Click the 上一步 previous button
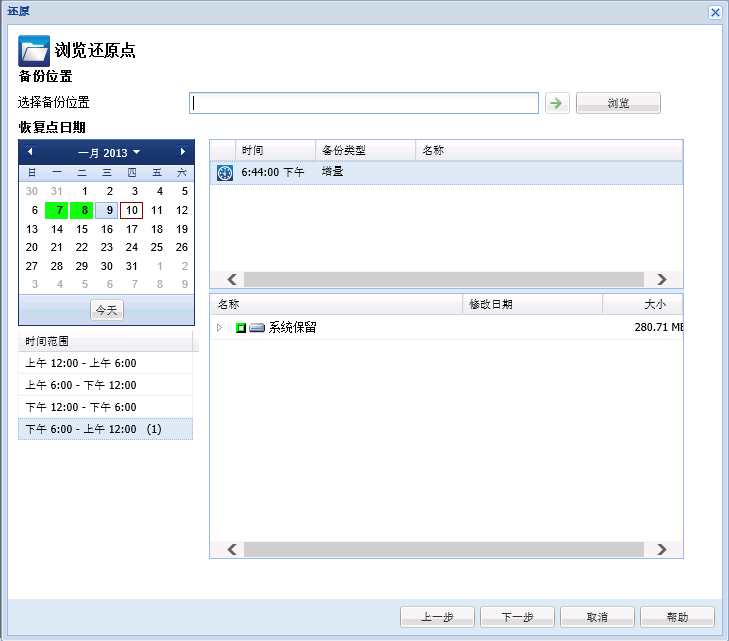729x641 pixels. 437,617
